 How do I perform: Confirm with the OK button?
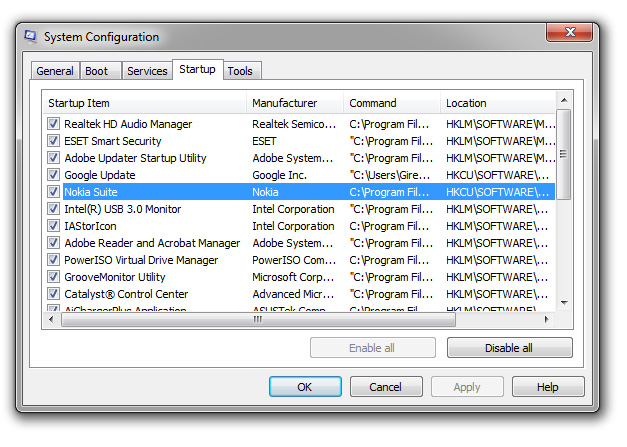[305, 387]
